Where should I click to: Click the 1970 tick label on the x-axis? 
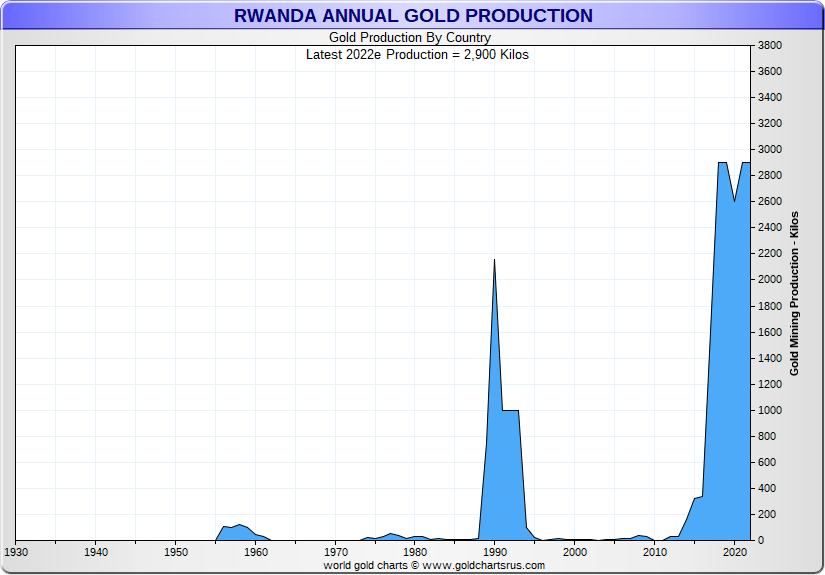coord(335,552)
